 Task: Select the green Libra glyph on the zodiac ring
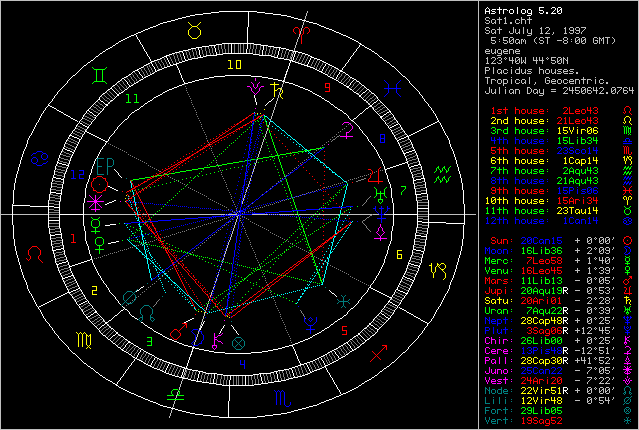point(175,394)
